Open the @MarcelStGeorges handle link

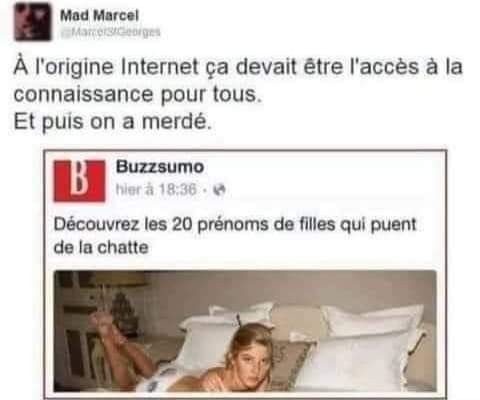tap(110, 32)
